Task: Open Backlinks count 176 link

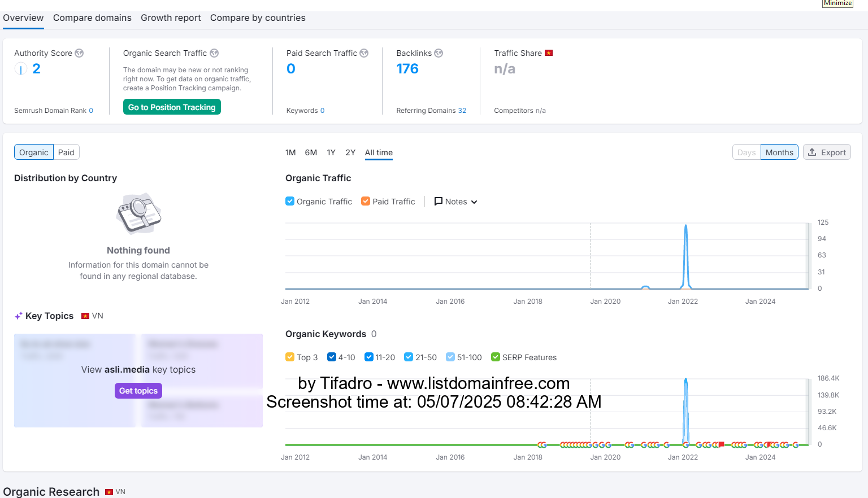Action: pyautogui.click(x=407, y=69)
